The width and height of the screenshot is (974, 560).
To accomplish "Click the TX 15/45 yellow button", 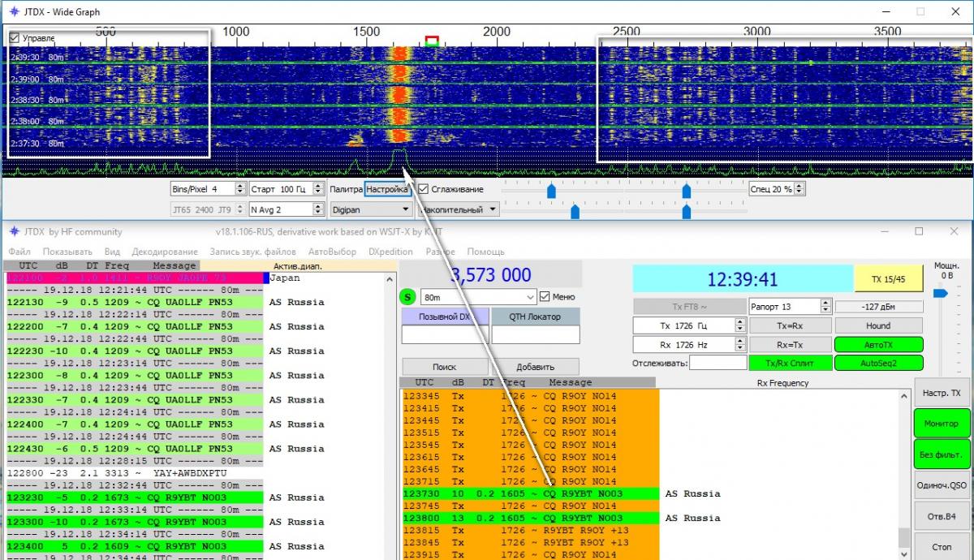I will click(888, 279).
